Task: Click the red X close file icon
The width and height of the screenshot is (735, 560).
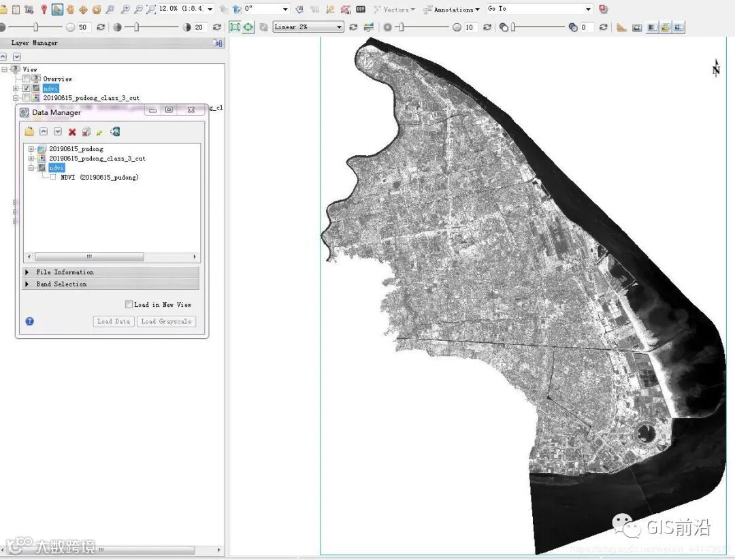Action: (x=72, y=132)
